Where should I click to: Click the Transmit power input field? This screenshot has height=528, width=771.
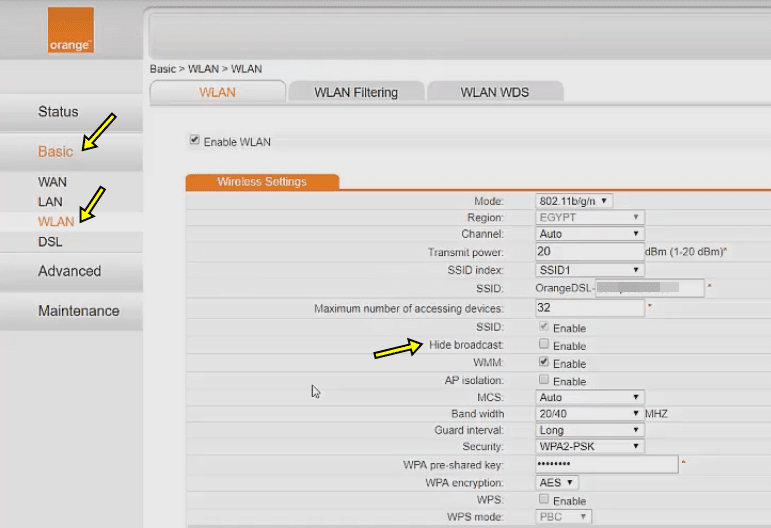pyautogui.click(x=590, y=252)
